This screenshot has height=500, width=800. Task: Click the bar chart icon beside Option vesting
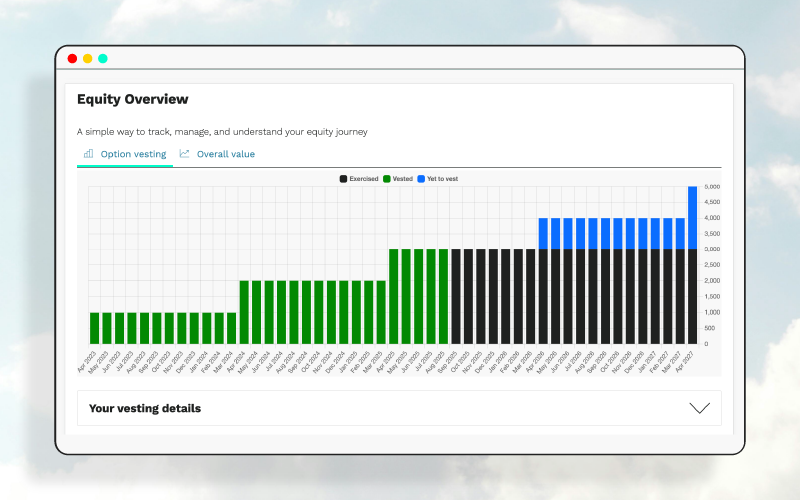88,154
